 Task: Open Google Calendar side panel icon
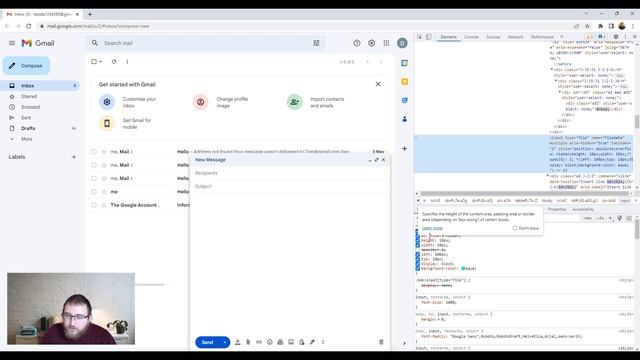coord(404,63)
